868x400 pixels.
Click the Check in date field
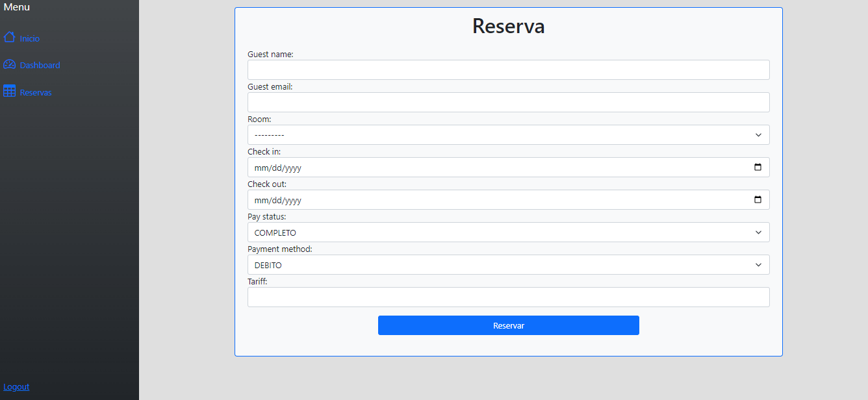455,167
